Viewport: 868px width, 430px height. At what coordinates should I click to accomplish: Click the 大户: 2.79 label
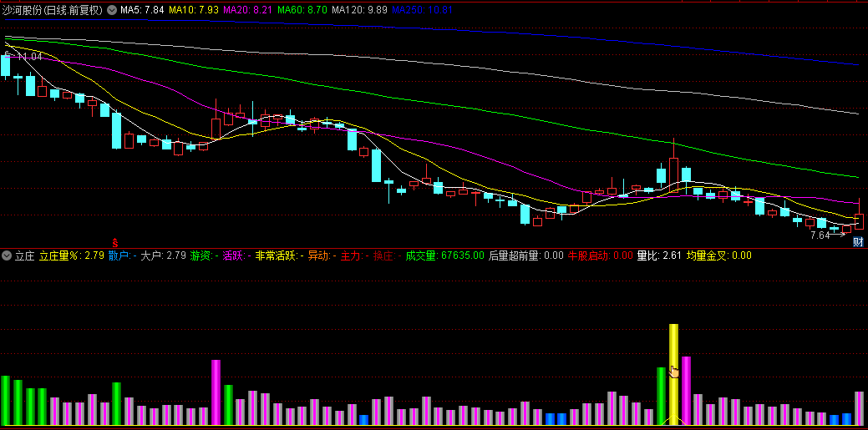163,255
